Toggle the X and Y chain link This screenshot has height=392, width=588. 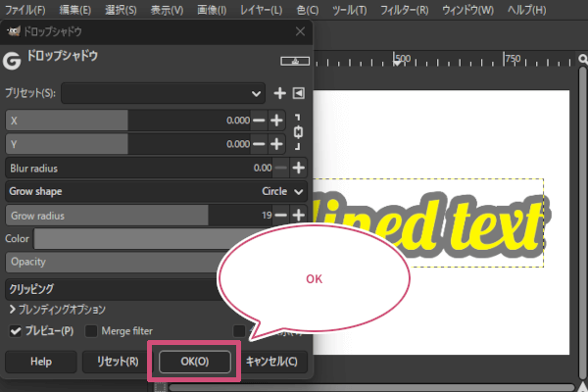(x=299, y=131)
